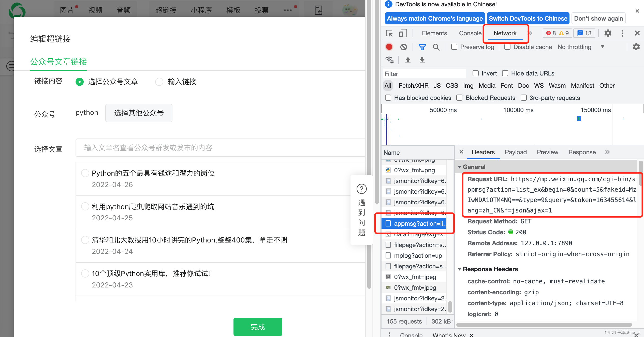Click Don't show again button
This screenshot has height=337, width=644.
coord(598,18)
